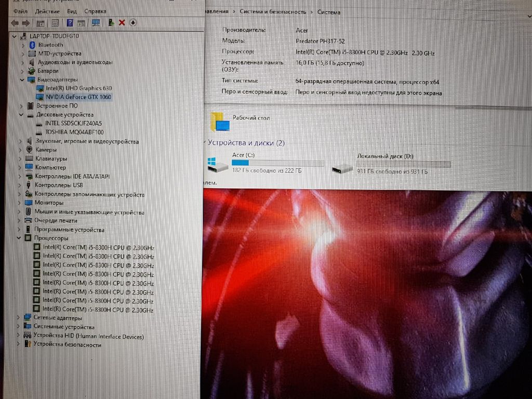Expand Контроллеры IDE ATA/ATAPI
532x399 pixels.
pos(20,177)
